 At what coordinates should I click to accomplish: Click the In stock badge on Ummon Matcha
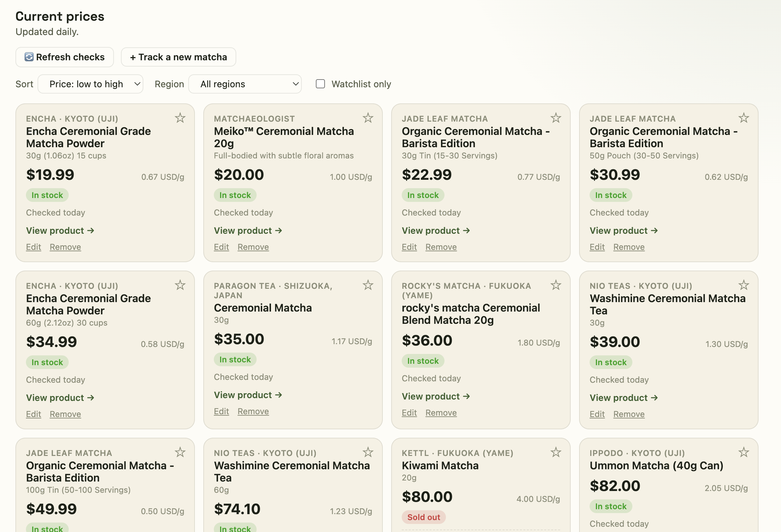(x=611, y=506)
